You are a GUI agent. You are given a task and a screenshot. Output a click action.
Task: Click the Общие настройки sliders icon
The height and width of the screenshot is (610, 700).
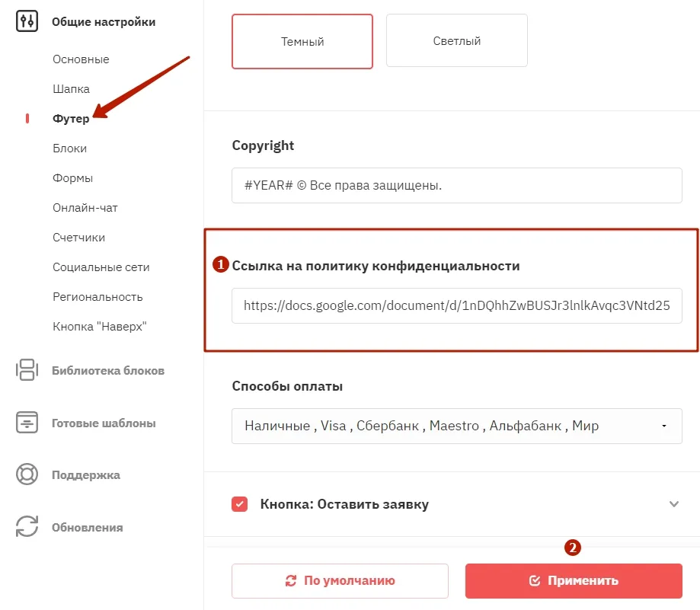pos(27,21)
